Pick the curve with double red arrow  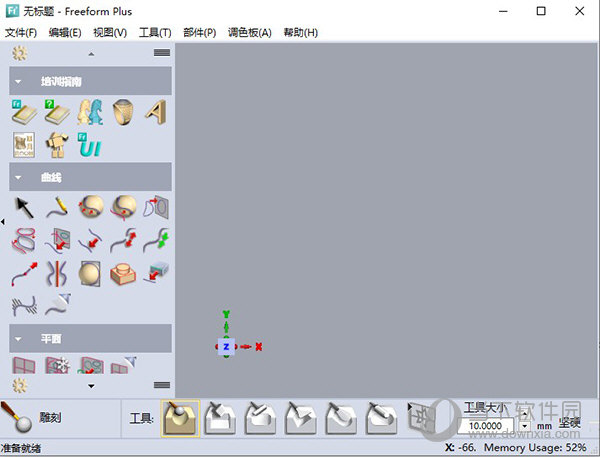click(x=123, y=241)
